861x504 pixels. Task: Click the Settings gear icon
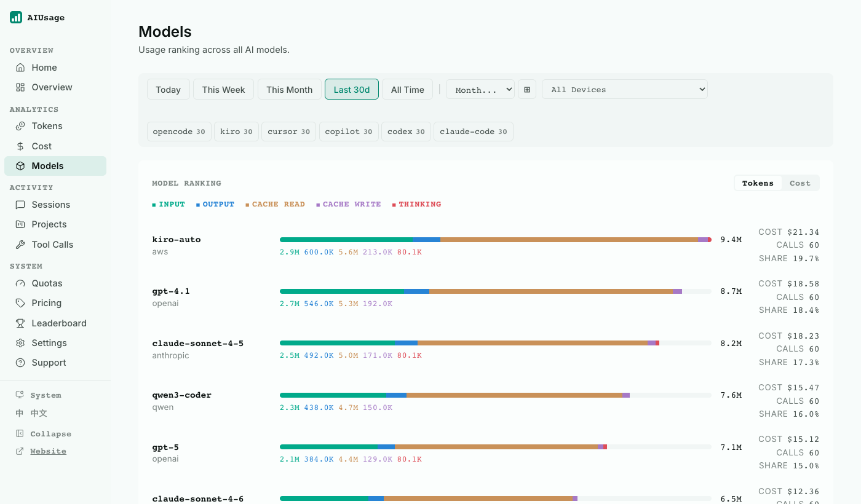(20, 343)
